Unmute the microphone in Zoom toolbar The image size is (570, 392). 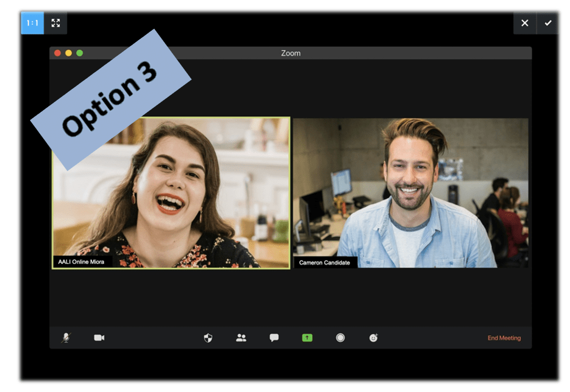(66, 338)
